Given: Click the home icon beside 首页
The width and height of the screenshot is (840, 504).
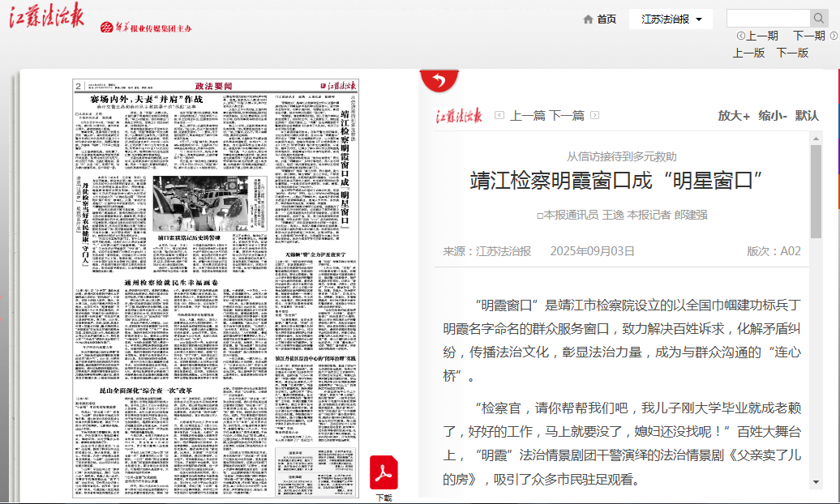Looking at the screenshot, I should click(588, 19).
